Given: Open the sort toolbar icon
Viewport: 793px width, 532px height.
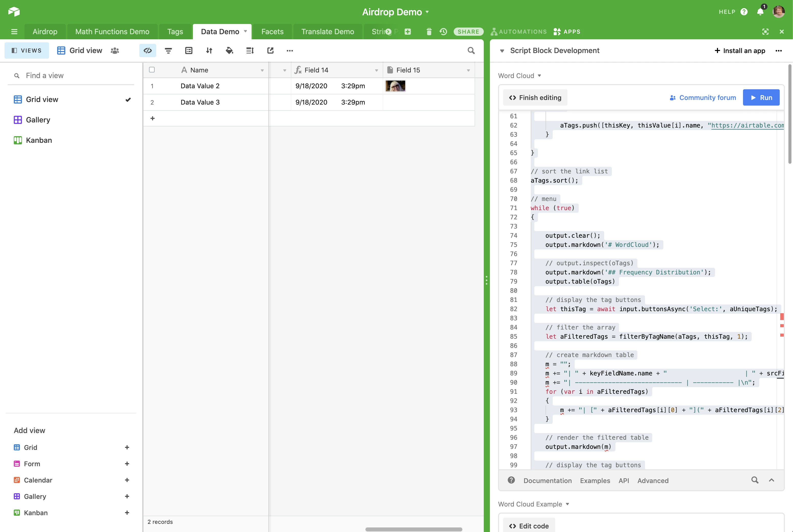Looking at the screenshot, I should (x=209, y=50).
